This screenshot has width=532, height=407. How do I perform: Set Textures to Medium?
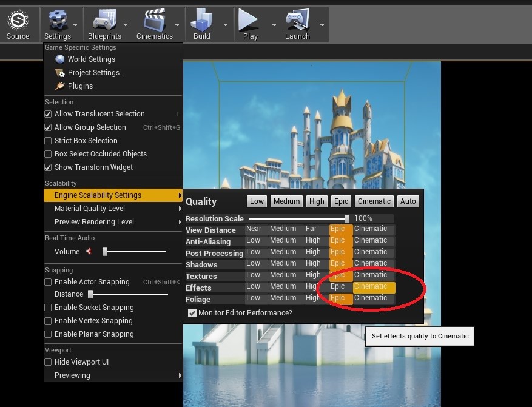pyautogui.click(x=286, y=275)
